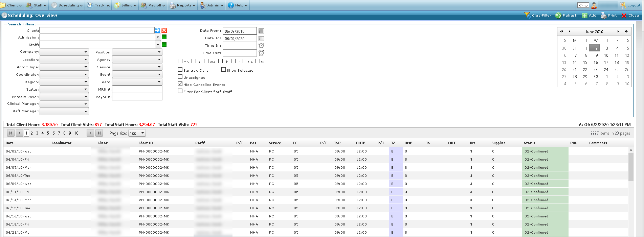Click the Print printer icon
This screenshot has height=237, width=644.
tap(603, 16)
